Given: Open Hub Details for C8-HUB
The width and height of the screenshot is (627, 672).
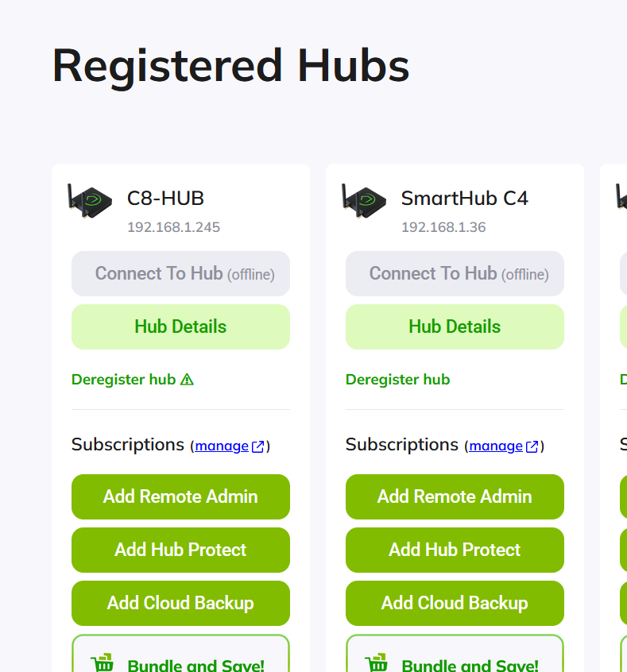Looking at the screenshot, I should [180, 326].
